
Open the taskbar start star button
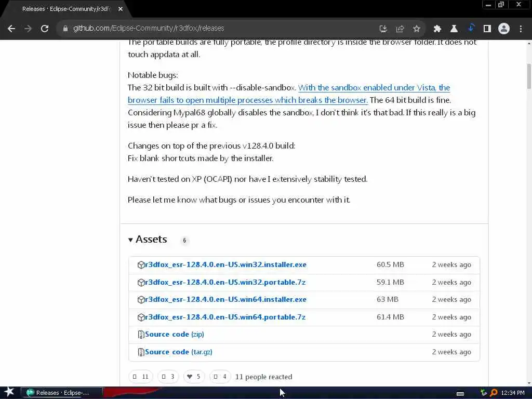[9, 392]
